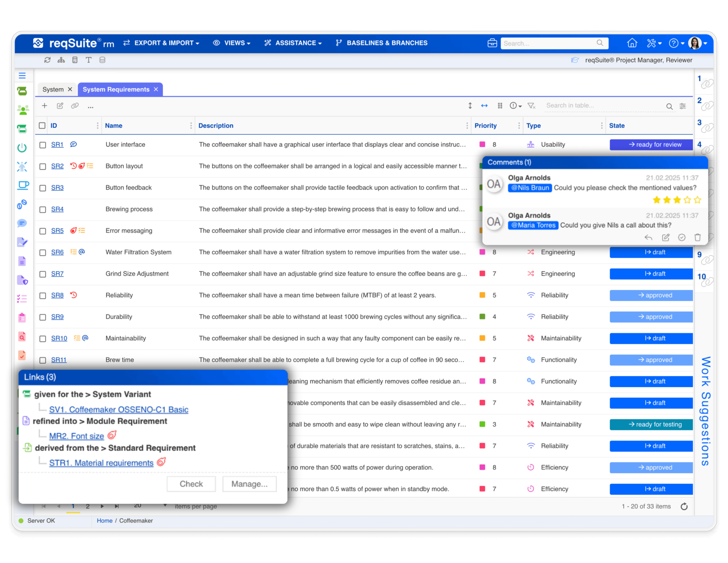Click the refresh icon in the toolbar
Screen dimensions: 728x563
point(48,60)
